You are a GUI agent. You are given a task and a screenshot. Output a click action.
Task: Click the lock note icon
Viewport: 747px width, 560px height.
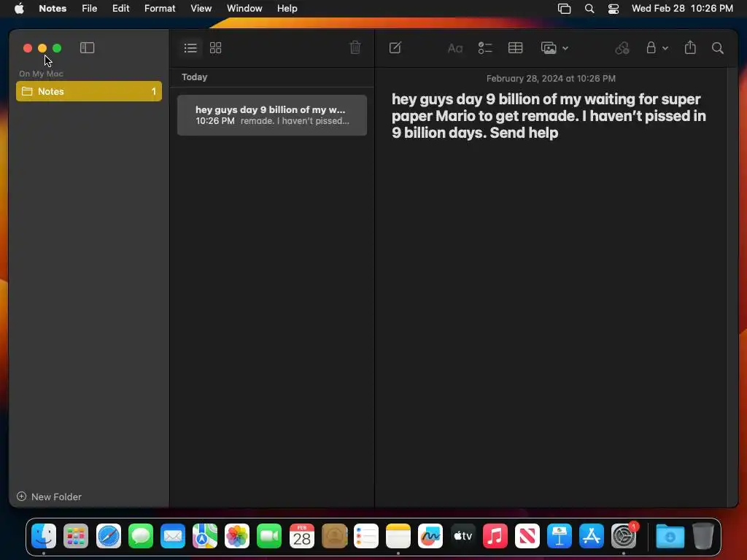tap(651, 47)
